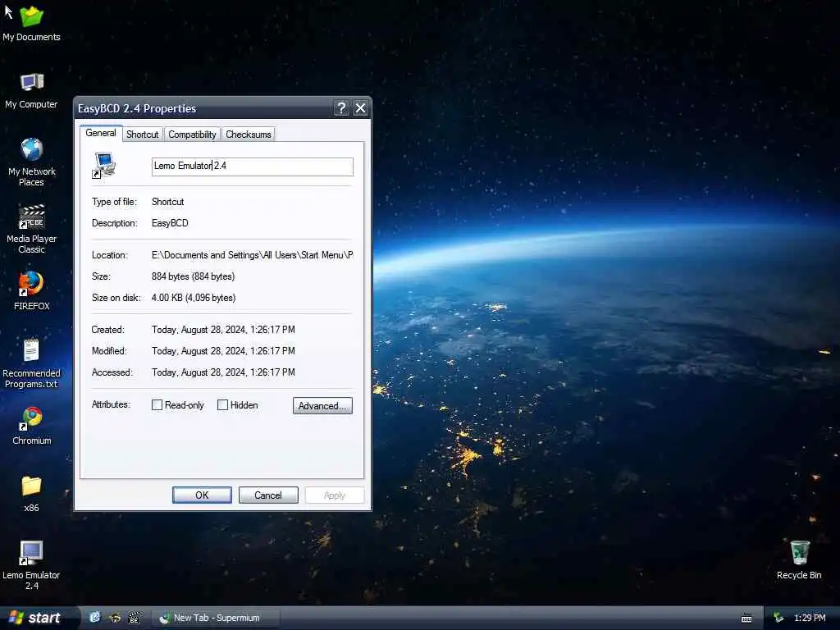
Task: Click the second quick launch icon
Action: point(115,618)
